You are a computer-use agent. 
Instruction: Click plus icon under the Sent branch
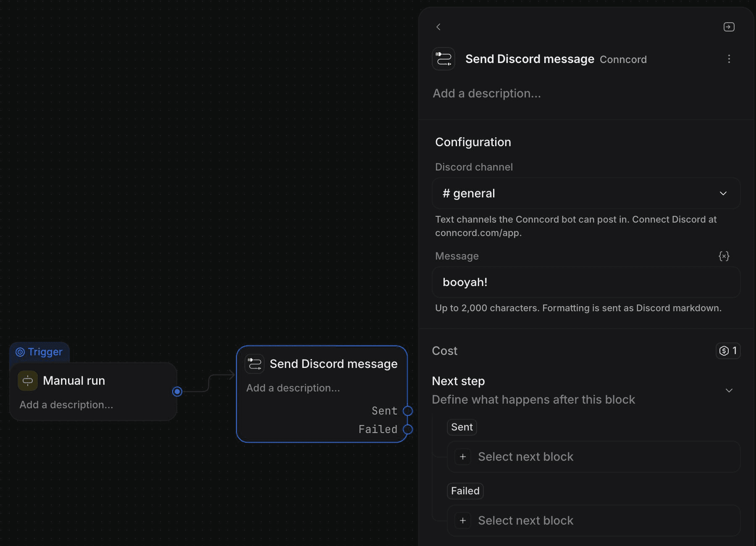pyautogui.click(x=463, y=457)
